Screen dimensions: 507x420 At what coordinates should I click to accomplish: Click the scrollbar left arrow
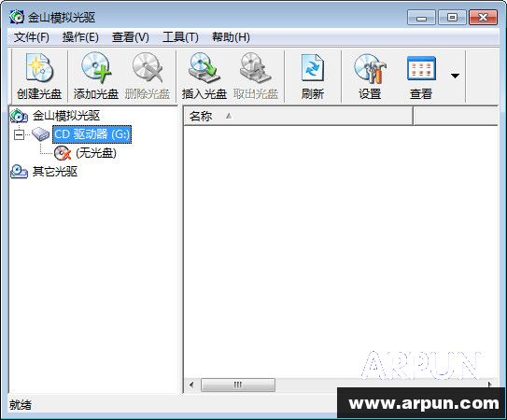191,385
